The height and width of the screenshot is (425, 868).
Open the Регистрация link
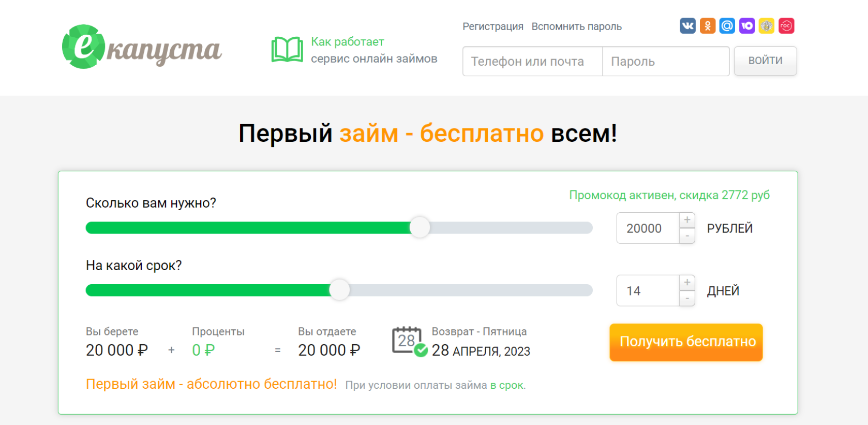(492, 26)
